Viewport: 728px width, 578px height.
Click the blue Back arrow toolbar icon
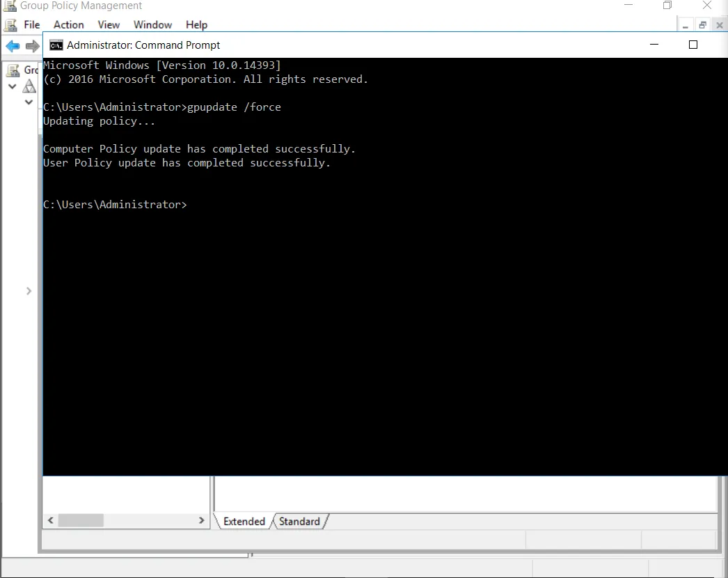[x=13, y=45]
